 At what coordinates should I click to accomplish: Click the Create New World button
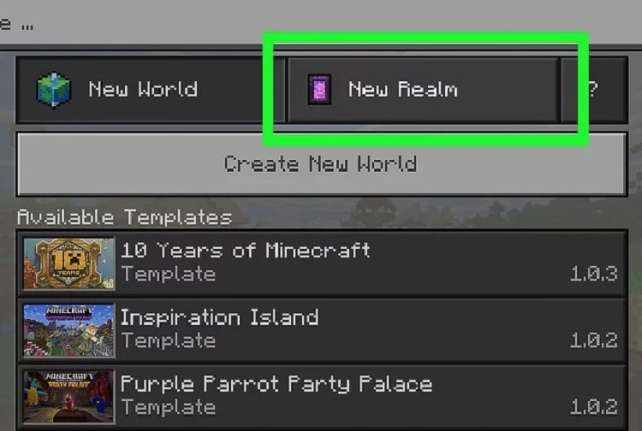pyautogui.click(x=321, y=164)
